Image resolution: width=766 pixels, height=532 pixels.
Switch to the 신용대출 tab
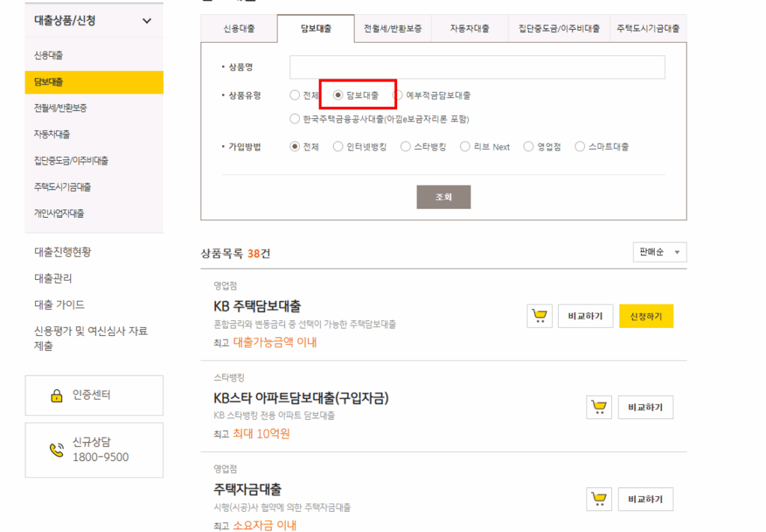[x=239, y=28]
